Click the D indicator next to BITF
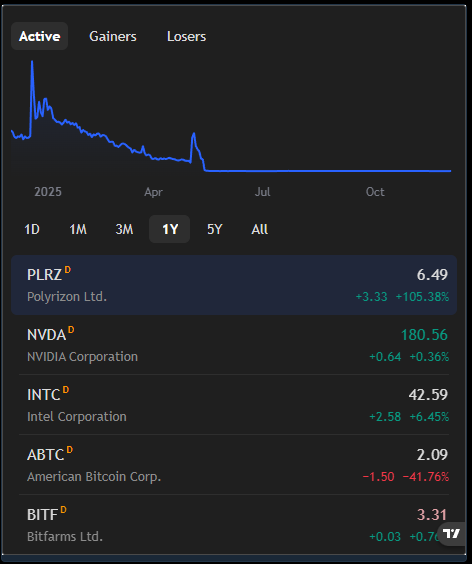 pyautogui.click(x=63, y=510)
